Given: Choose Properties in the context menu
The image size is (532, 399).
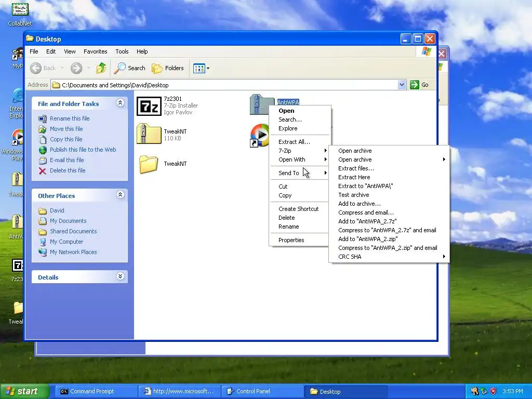Looking at the screenshot, I should coord(299,240).
